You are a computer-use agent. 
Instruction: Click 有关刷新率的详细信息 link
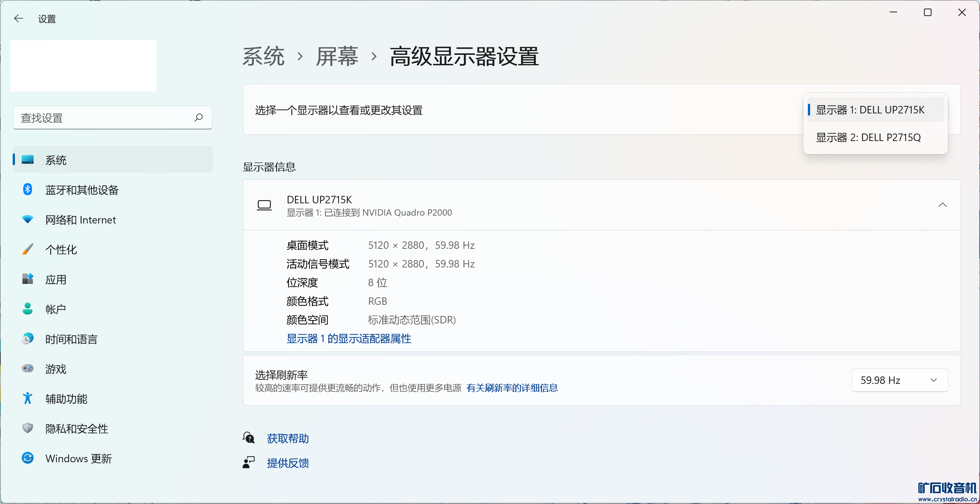coord(512,388)
